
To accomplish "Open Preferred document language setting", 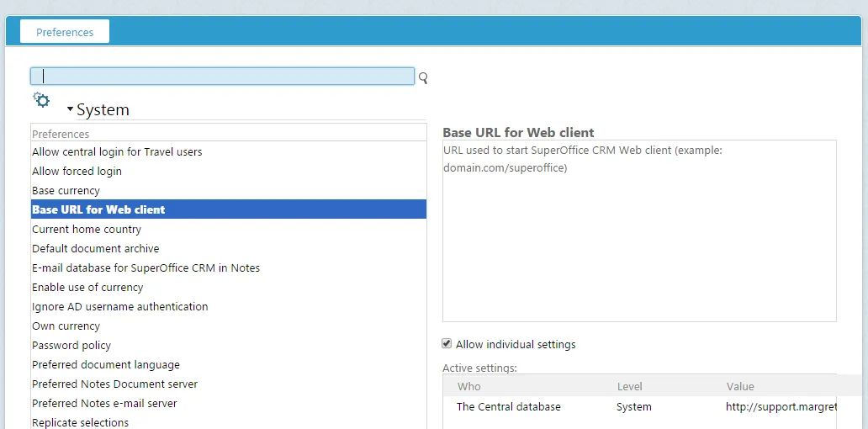I will coord(106,365).
